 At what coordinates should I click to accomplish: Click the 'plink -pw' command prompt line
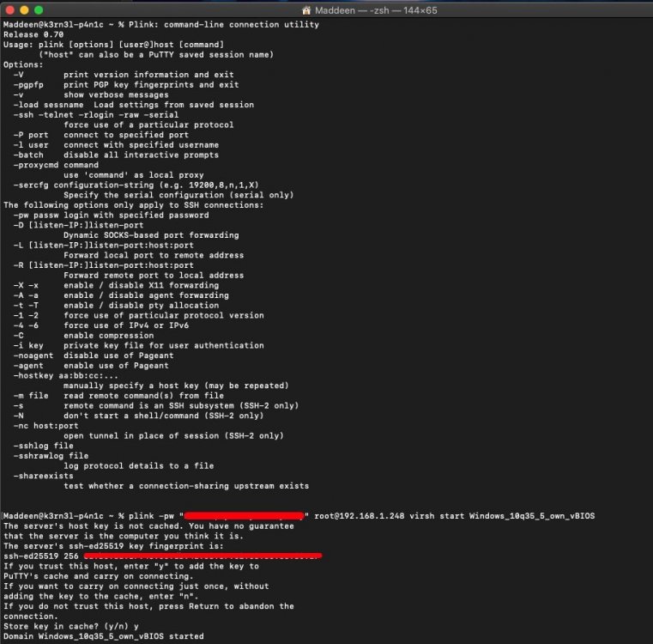[x=299, y=516]
